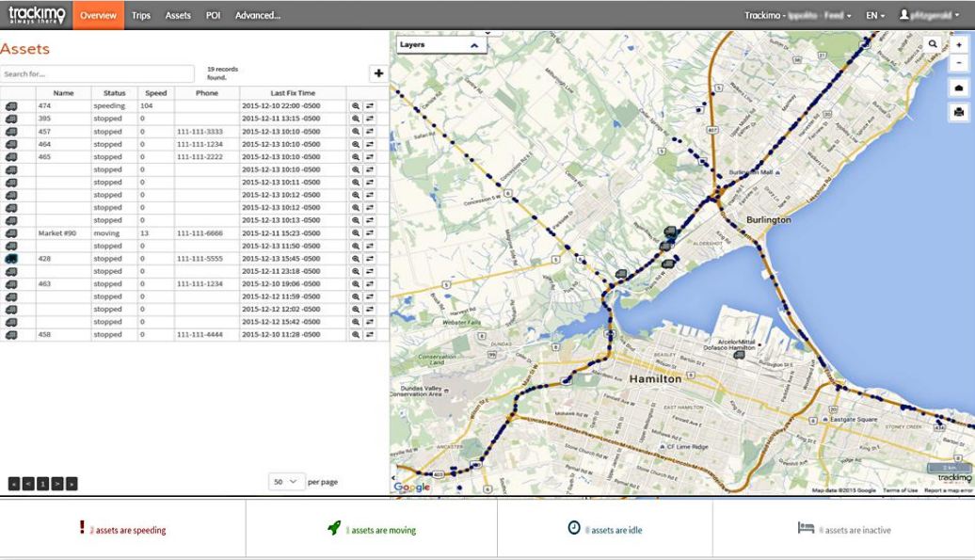Image resolution: width=975 pixels, height=560 pixels.
Task: Click truck icon in row 458
Action: click(x=11, y=335)
